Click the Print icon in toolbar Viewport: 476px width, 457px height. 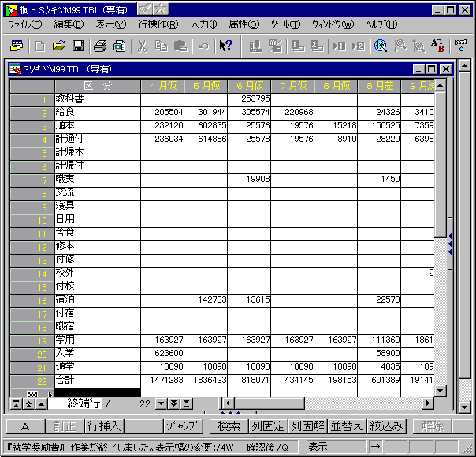pyautogui.click(x=101, y=46)
